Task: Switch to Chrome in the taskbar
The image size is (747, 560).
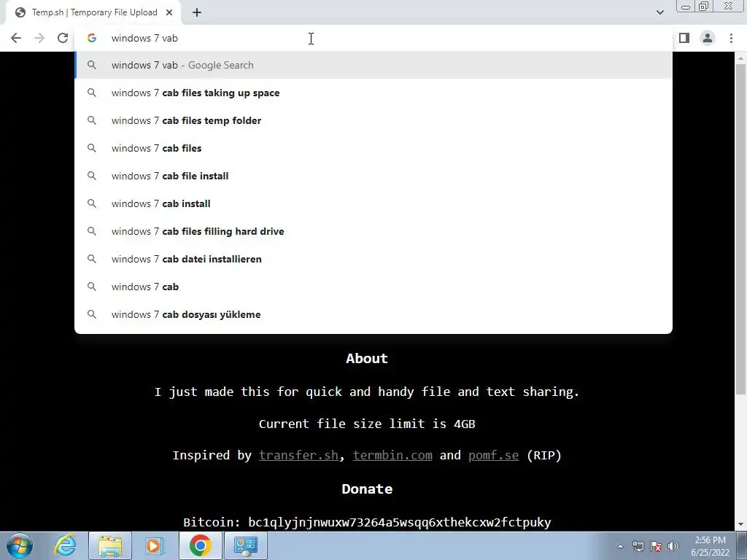Action: [x=200, y=545]
